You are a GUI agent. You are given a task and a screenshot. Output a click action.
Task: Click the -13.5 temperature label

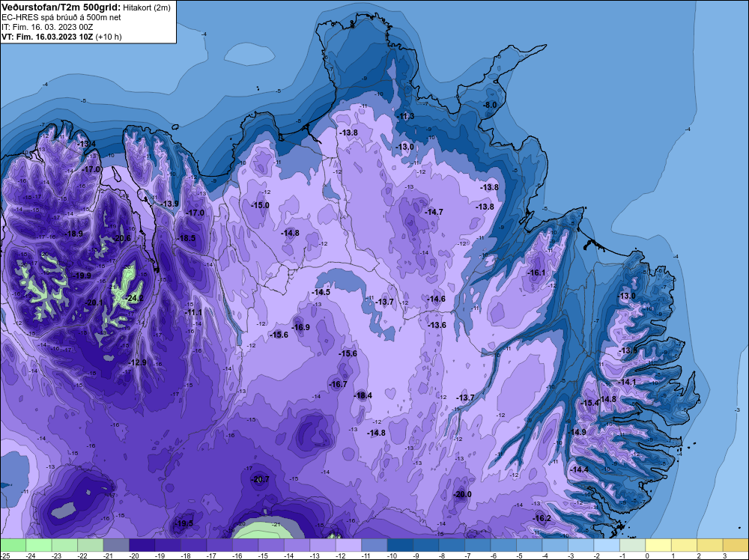click(628, 350)
